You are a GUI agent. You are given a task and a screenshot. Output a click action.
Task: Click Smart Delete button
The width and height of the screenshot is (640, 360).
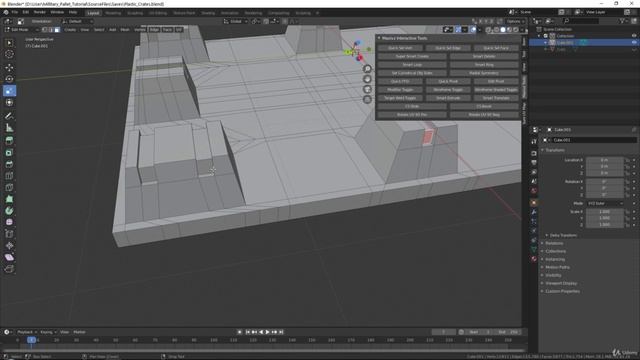484,56
